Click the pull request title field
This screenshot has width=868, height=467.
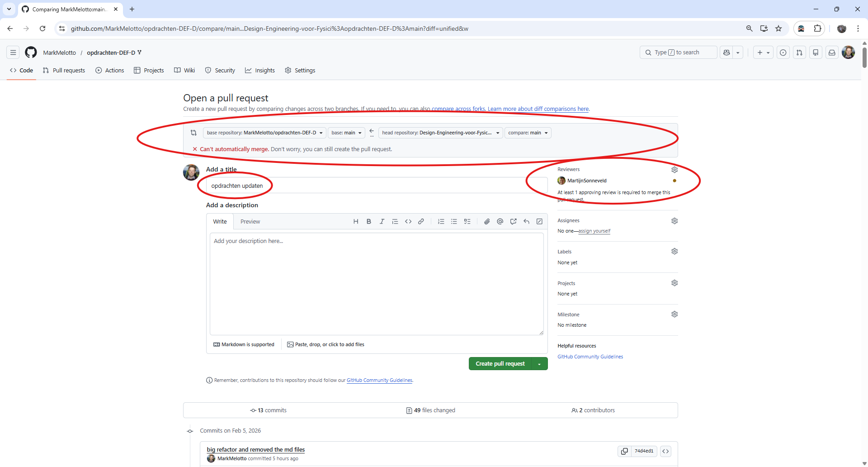(x=375, y=185)
